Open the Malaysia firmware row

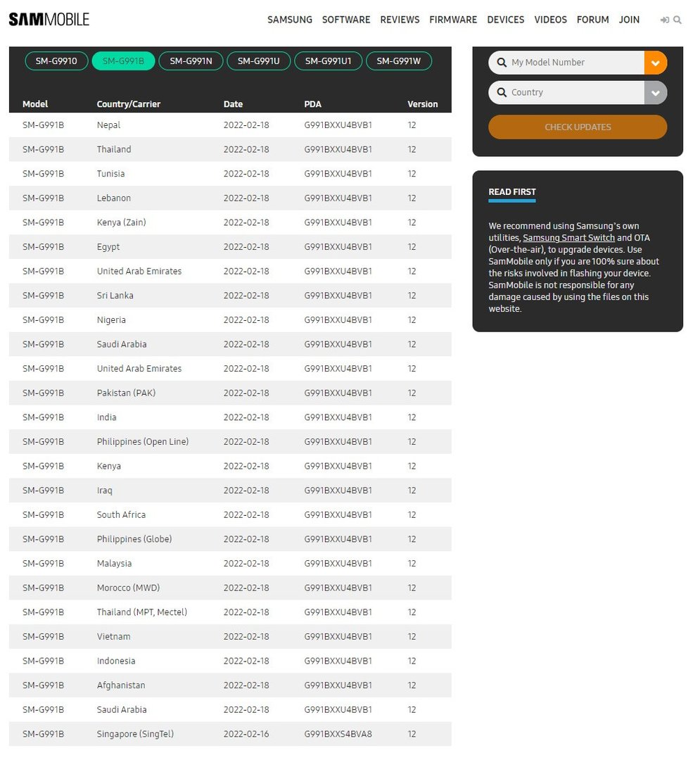[230, 563]
